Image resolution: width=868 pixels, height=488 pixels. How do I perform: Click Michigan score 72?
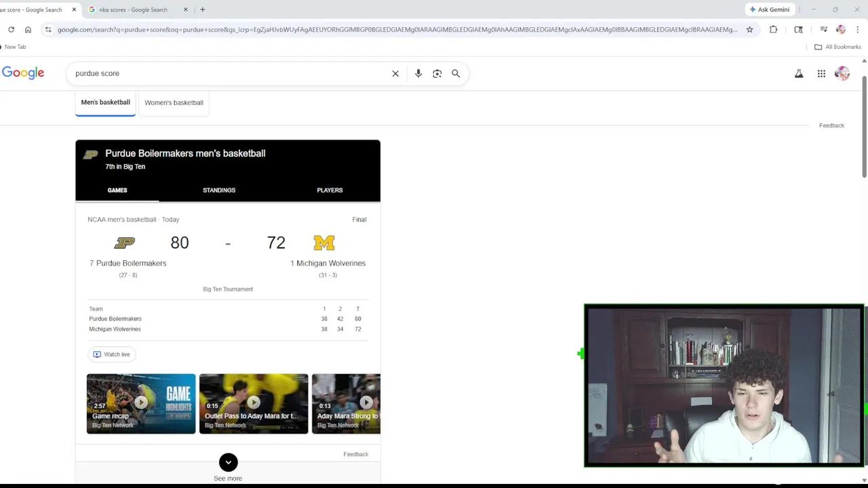(x=276, y=243)
